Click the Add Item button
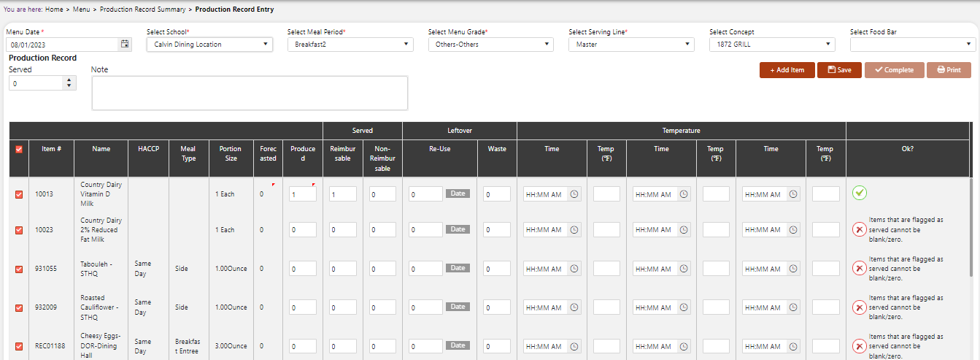The width and height of the screenshot is (980, 360). [x=787, y=70]
